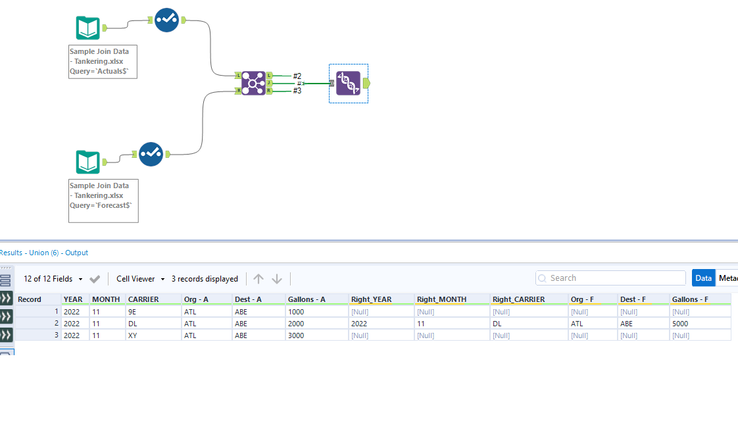
Task: Click the Org - A column header
Action: click(207, 299)
